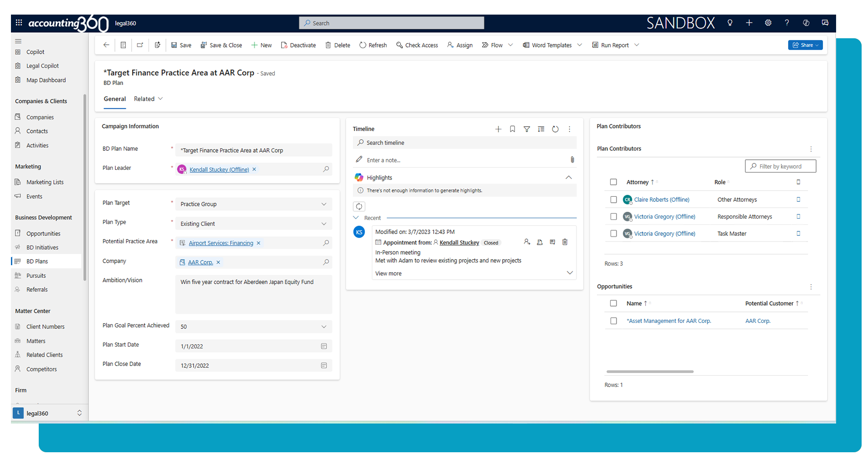Open the Plan Type dropdown
The height and width of the screenshot is (470, 868).
[324, 224]
